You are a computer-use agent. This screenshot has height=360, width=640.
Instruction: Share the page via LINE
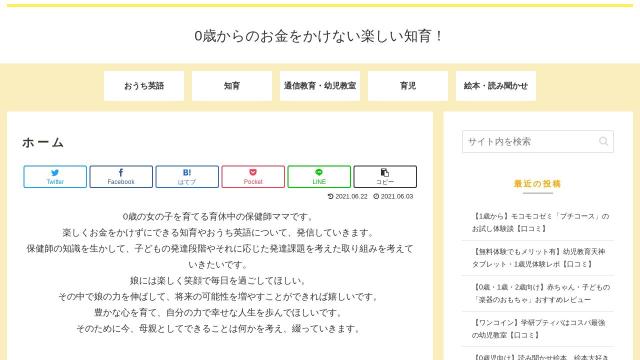pyautogui.click(x=319, y=177)
